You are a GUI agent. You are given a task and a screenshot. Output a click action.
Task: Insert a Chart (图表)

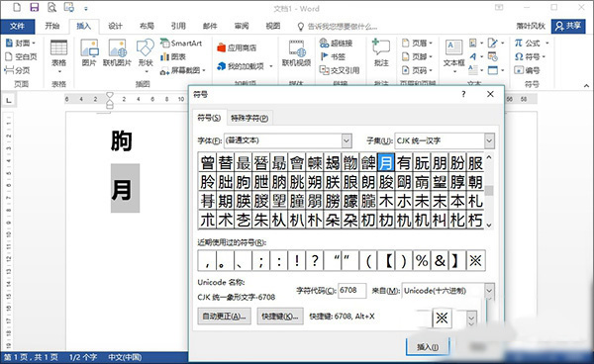pyautogui.click(x=173, y=56)
